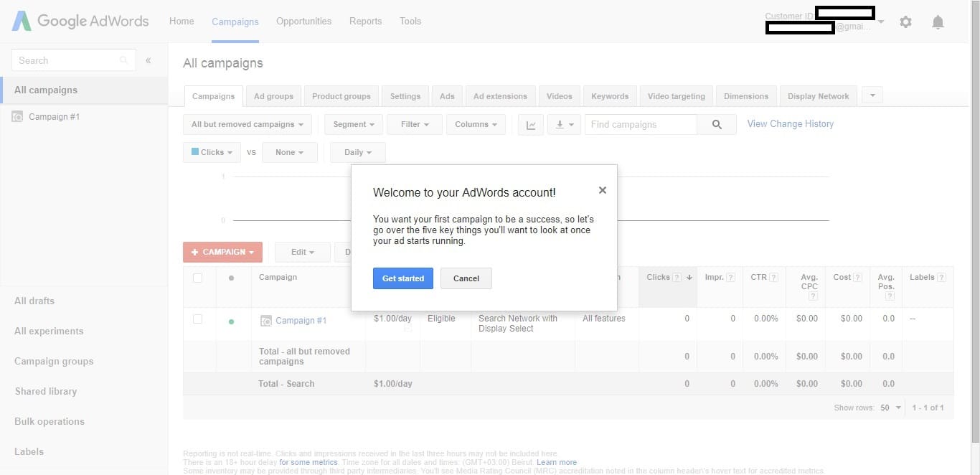Open All drafts in the sidebar

[x=34, y=301]
